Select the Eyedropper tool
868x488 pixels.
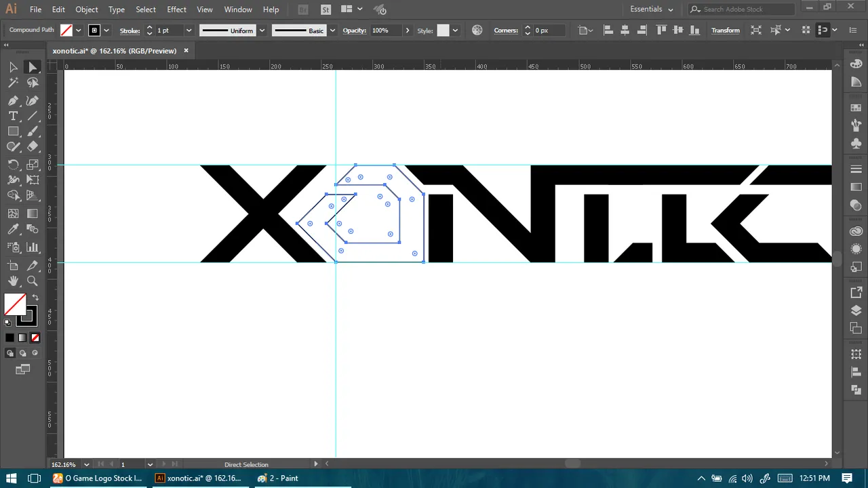[x=13, y=230]
